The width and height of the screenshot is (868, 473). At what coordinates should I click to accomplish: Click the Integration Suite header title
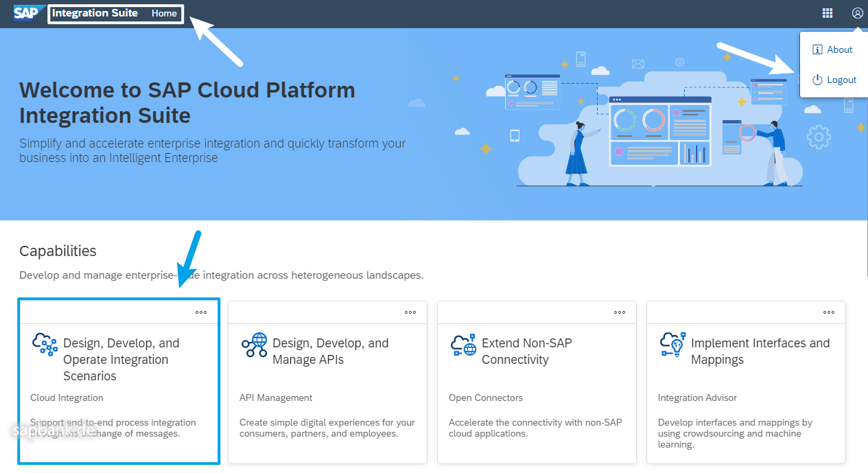click(x=95, y=13)
